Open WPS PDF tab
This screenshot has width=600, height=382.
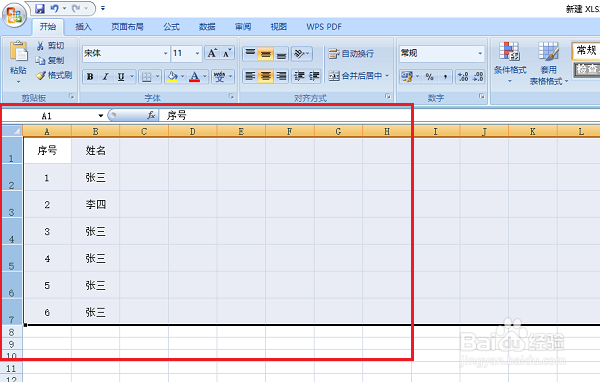pyautogui.click(x=324, y=27)
